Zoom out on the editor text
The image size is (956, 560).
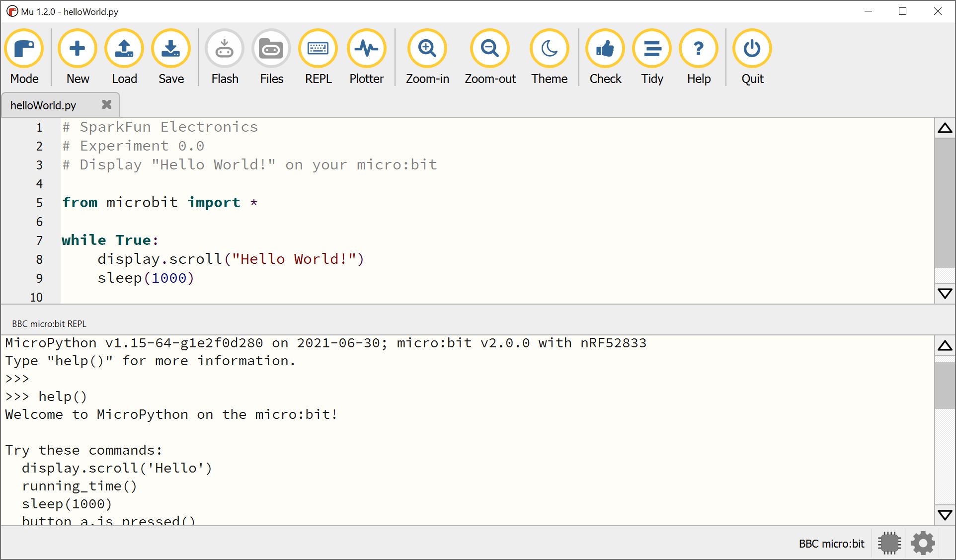pos(490,57)
